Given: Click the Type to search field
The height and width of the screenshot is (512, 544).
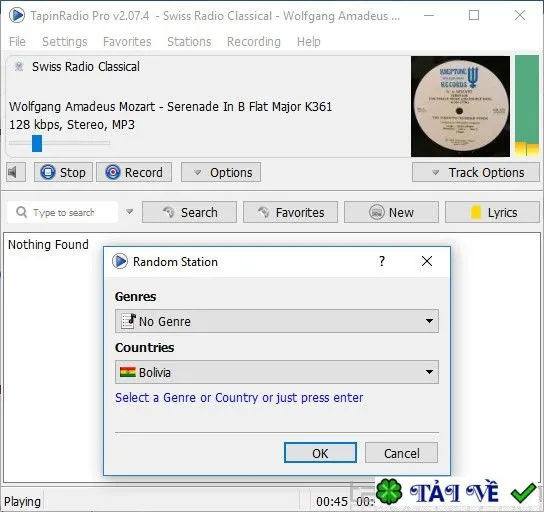Looking at the screenshot, I should pyautogui.click(x=62, y=212).
